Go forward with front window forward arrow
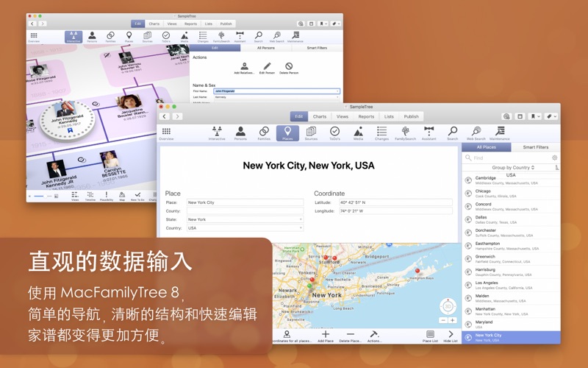Screen dimensions: 588x368 click(177, 116)
